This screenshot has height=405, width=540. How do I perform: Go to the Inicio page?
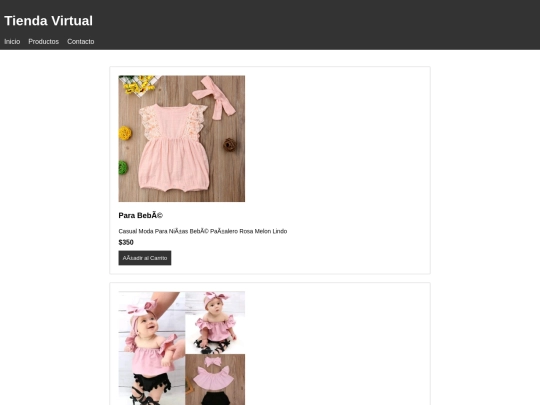pyautogui.click(x=12, y=41)
